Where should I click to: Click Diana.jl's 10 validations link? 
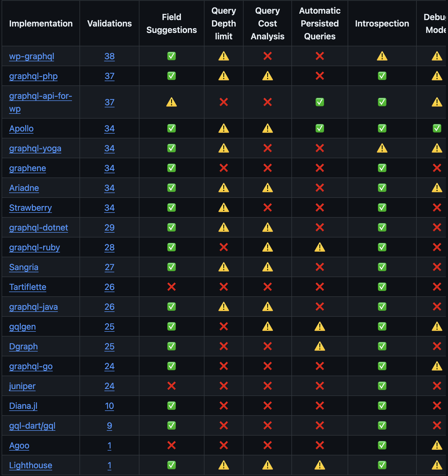[109, 406]
